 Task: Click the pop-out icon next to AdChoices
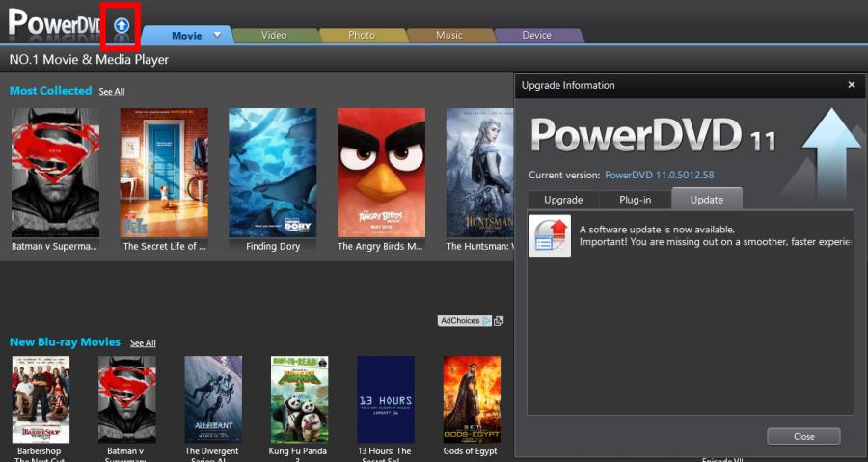499,321
